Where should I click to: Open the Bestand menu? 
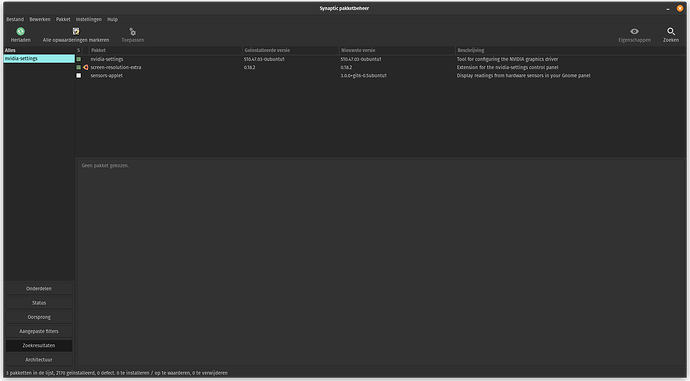(x=15, y=19)
